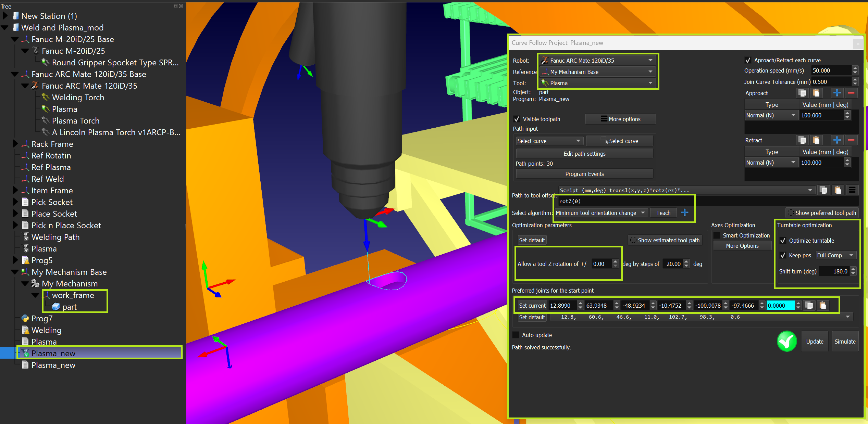Image resolution: width=868 pixels, height=424 pixels.
Task: Uncheck Optimize turntable option
Action: (x=783, y=241)
